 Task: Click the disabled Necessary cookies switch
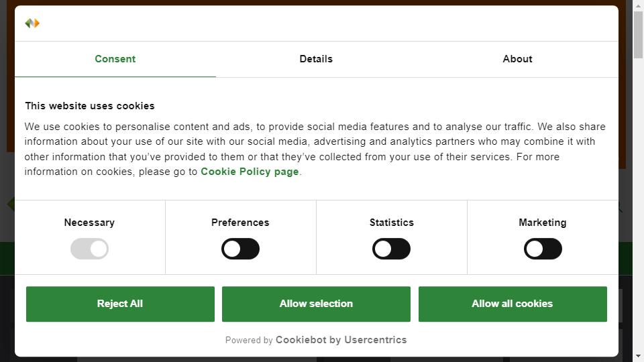(x=89, y=249)
